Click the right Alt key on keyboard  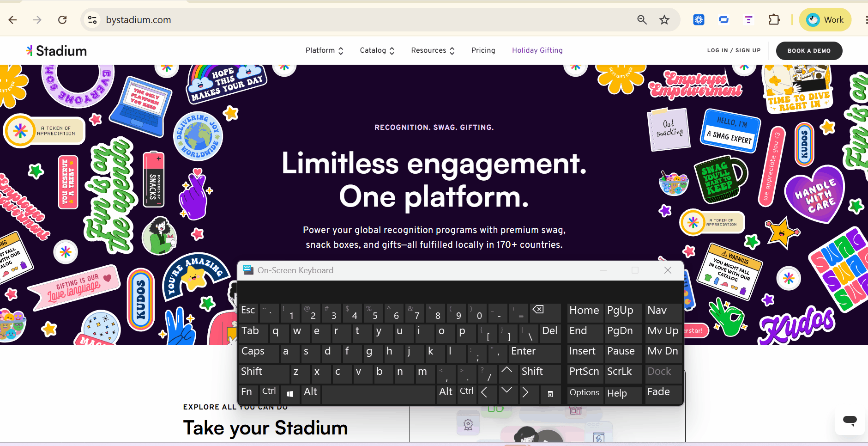pos(446,394)
